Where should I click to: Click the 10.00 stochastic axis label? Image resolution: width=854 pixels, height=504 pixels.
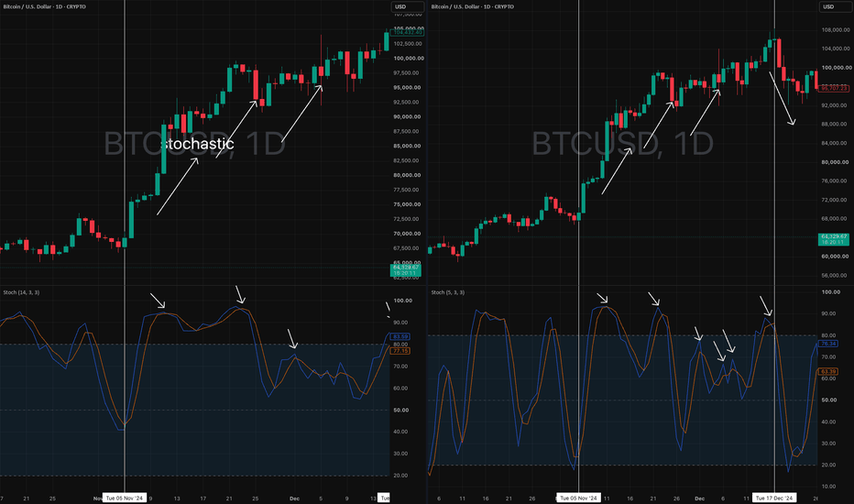pyautogui.click(x=827, y=487)
